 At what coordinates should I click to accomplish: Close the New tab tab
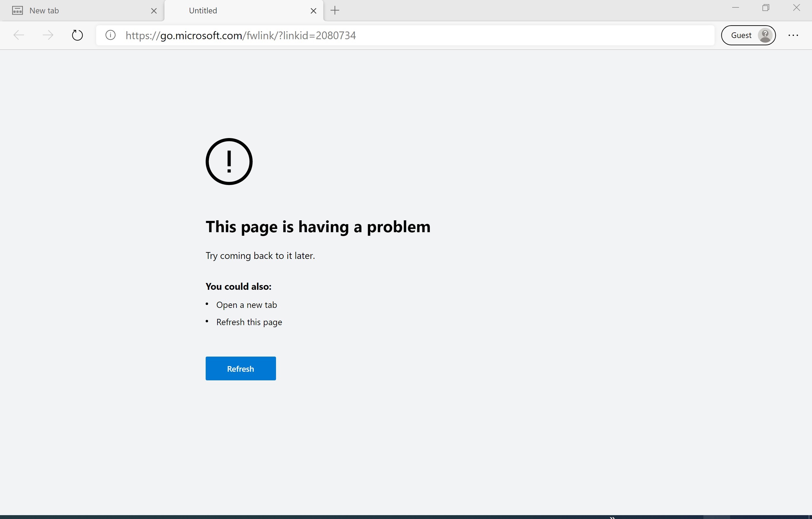(x=154, y=11)
